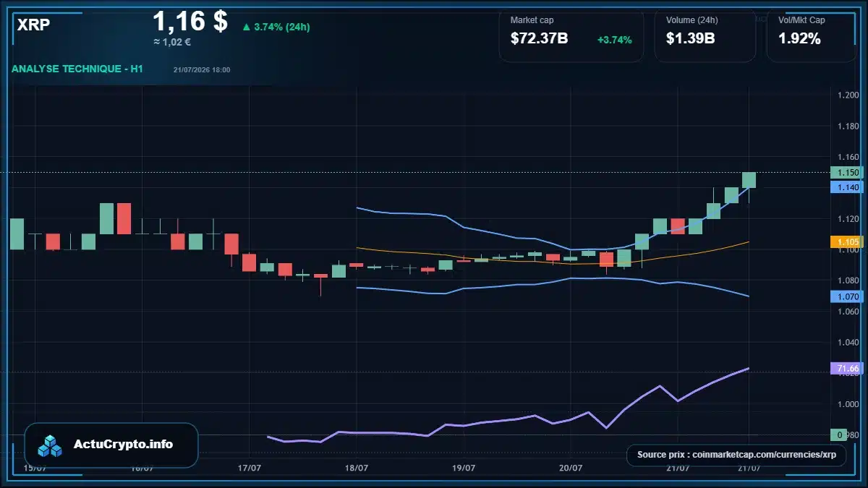Click the purple 71.66 RSI value tag
This screenshot has height=488, width=868.
[847, 369]
